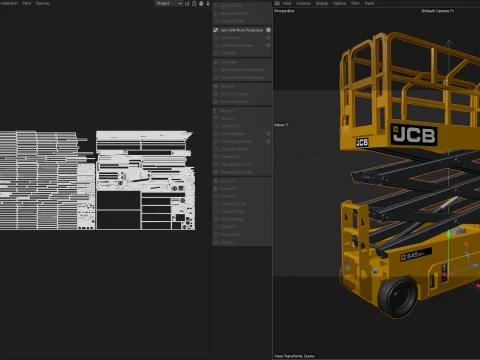The width and height of the screenshot is (480, 360).
Task: Select Add UV Pins command
Action: coord(242,6)
